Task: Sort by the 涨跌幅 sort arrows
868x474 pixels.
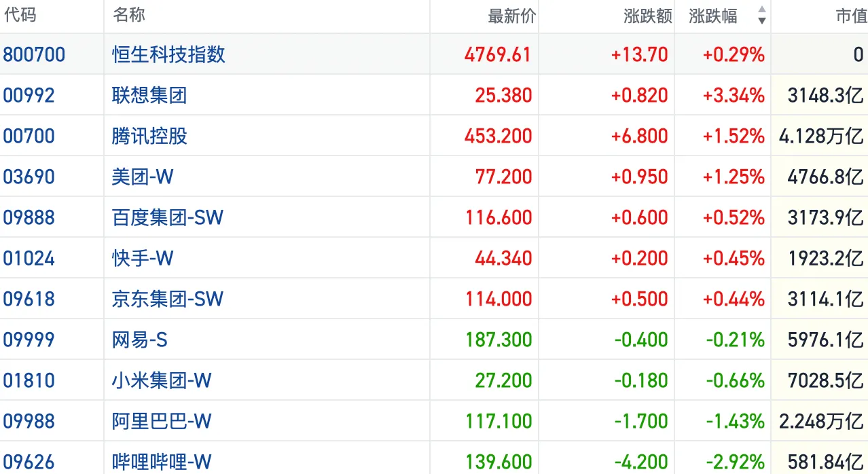Action: tap(761, 15)
